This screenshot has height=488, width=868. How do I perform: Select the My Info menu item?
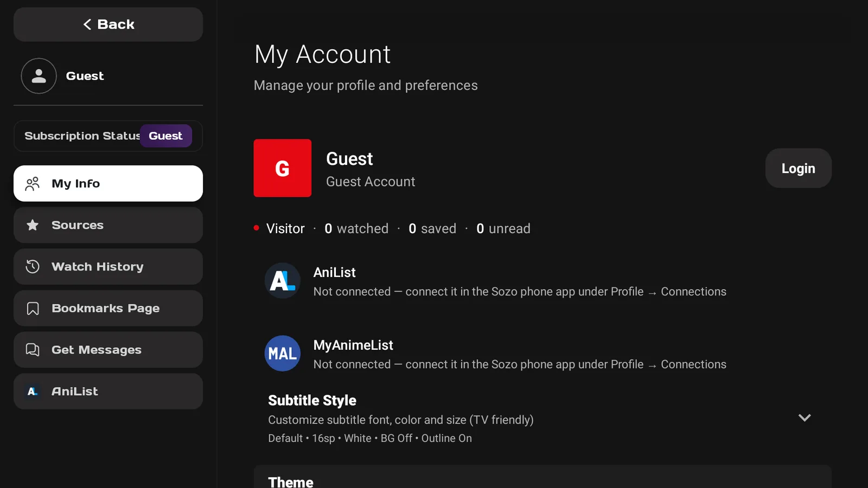pos(108,183)
